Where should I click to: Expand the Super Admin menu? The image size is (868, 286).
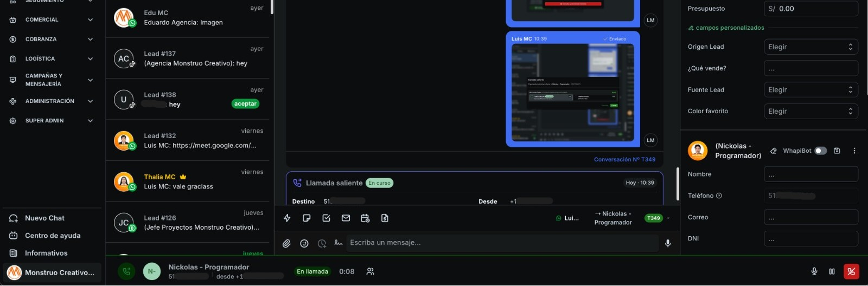coord(90,120)
